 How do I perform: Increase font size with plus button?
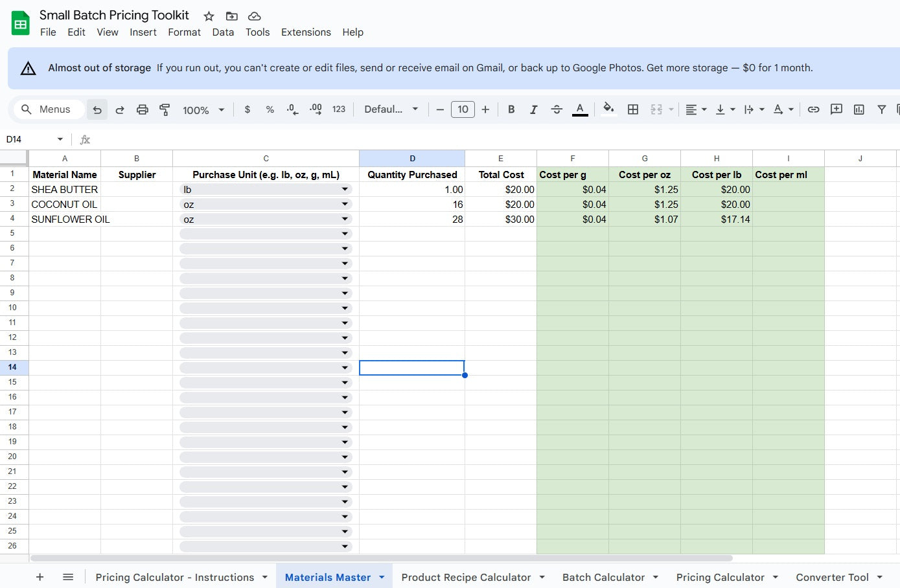point(485,109)
